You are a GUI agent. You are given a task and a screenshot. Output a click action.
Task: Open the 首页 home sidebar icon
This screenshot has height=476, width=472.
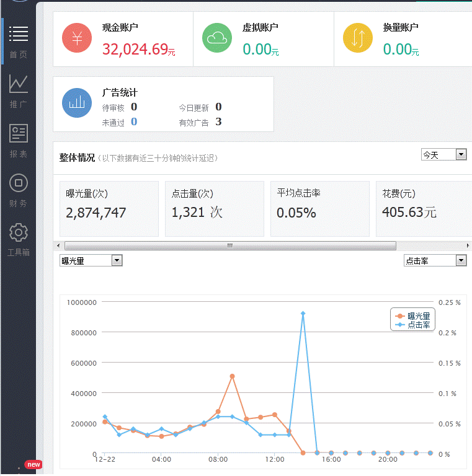click(x=19, y=35)
